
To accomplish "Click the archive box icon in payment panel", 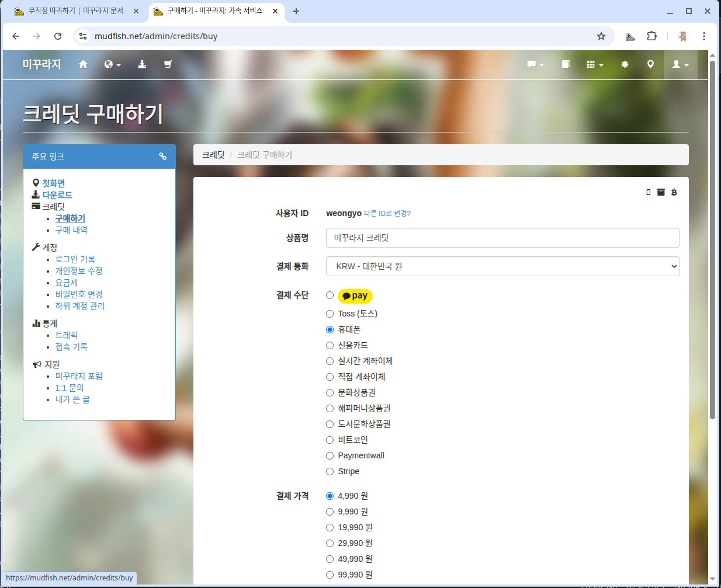I will tap(661, 192).
